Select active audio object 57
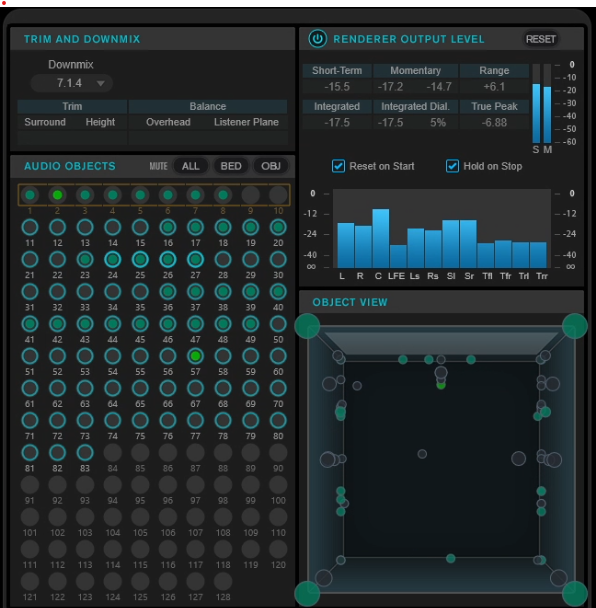Image resolution: width=596 pixels, height=608 pixels. (195, 356)
